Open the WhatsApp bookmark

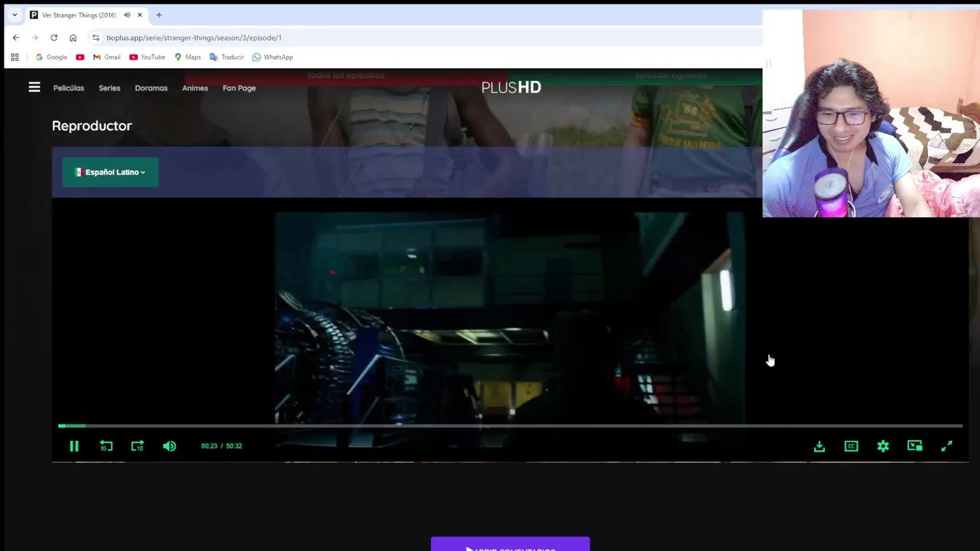(273, 57)
